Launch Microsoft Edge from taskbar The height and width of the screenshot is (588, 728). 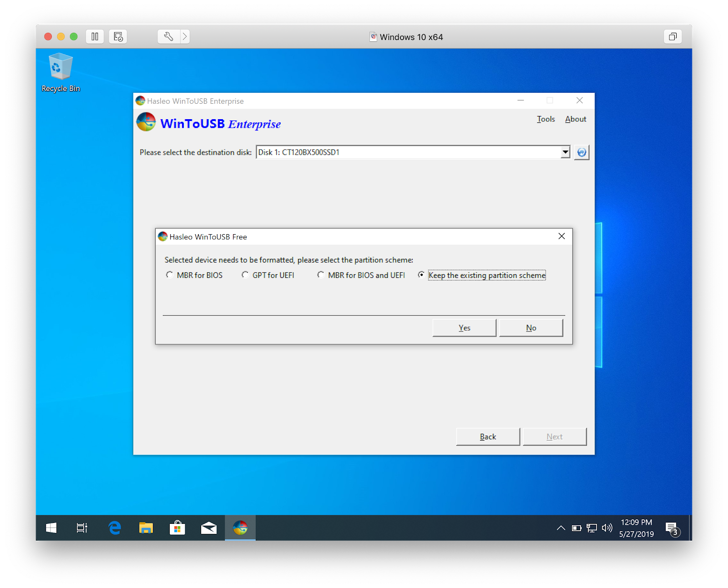pyautogui.click(x=115, y=528)
